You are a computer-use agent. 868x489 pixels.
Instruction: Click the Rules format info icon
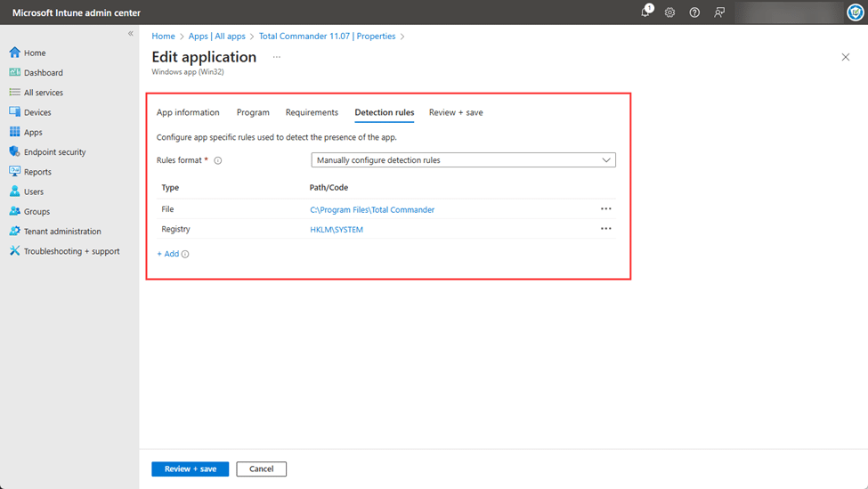coord(218,161)
